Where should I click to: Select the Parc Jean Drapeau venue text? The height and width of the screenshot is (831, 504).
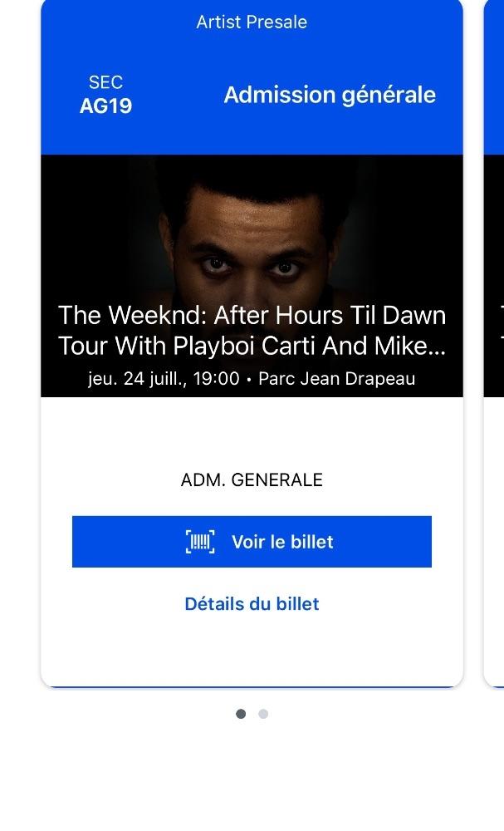pyautogui.click(x=336, y=379)
